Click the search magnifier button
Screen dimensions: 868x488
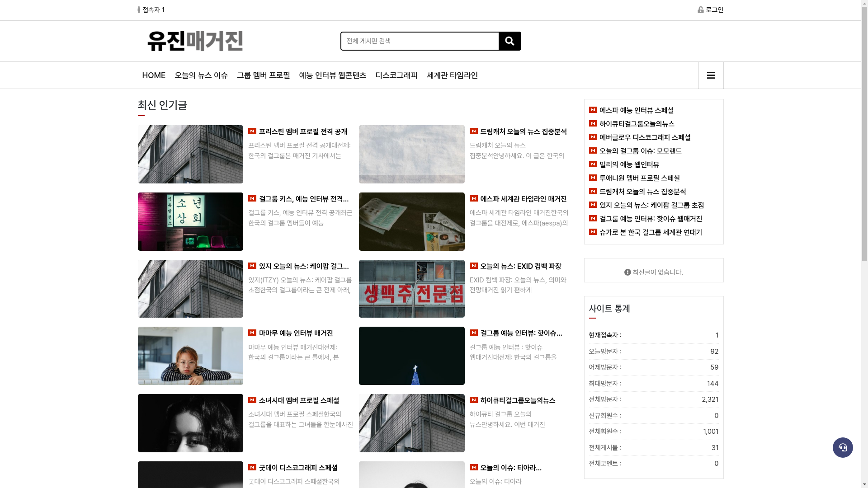[509, 41]
